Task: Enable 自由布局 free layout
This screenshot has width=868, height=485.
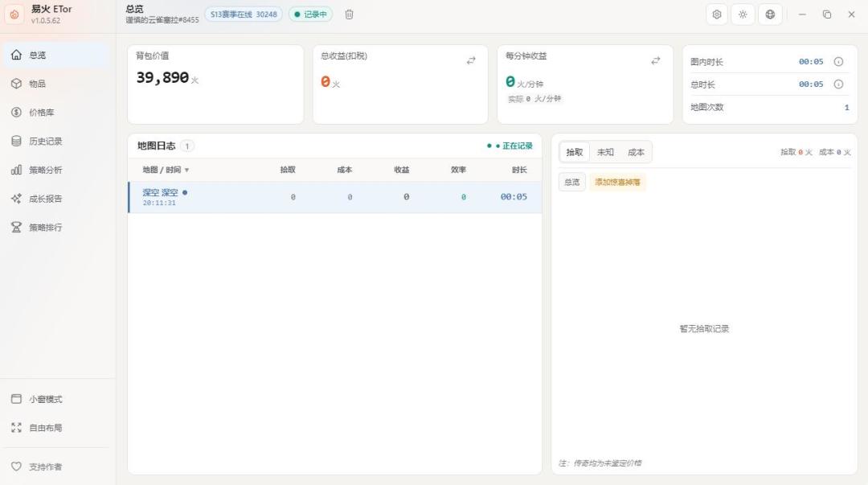Action: coord(55,428)
